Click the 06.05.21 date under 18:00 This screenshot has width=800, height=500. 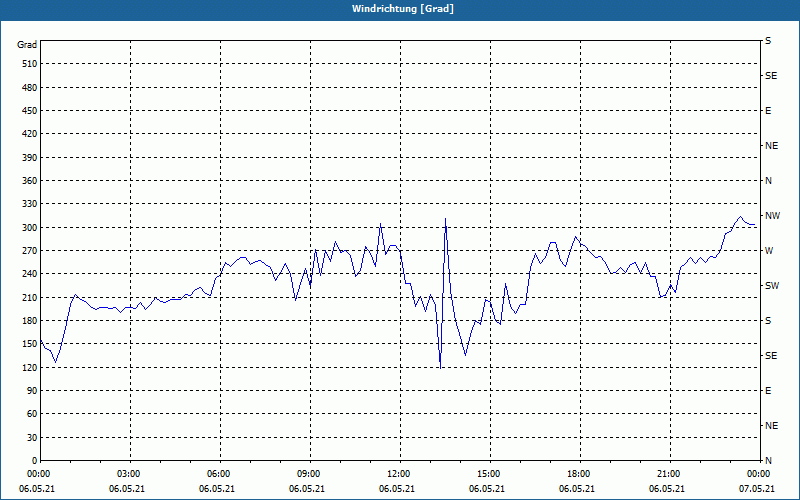tap(577, 489)
